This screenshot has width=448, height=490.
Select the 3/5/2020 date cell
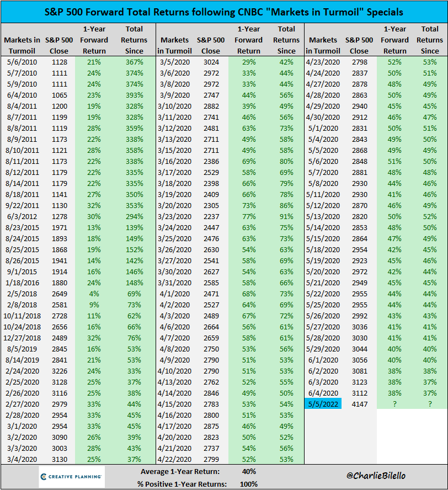(175, 62)
